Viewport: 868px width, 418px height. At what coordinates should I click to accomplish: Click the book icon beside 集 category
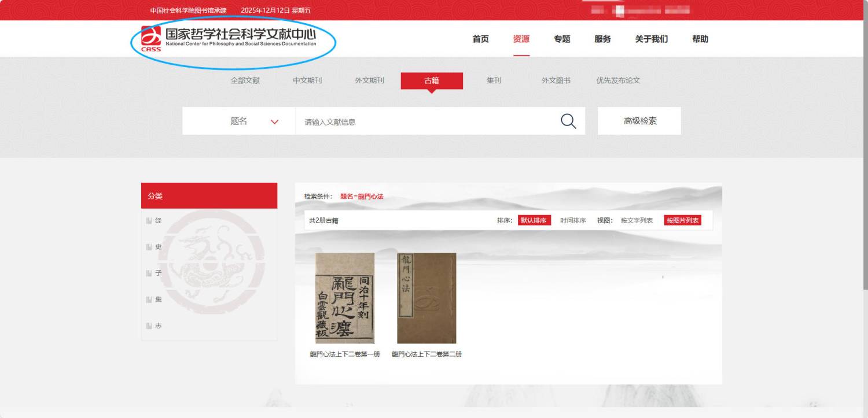pyautogui.click(x=149, y=299)
